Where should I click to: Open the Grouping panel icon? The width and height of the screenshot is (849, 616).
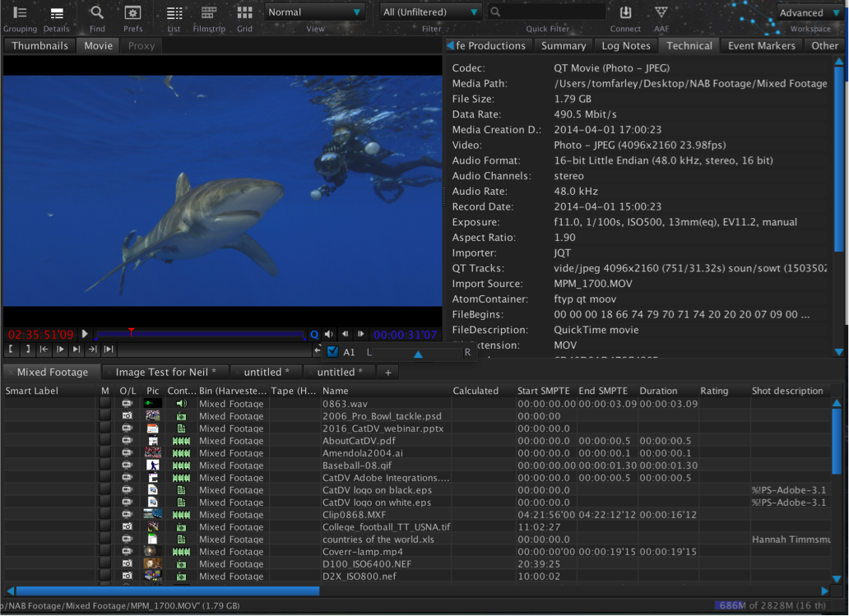20,13
